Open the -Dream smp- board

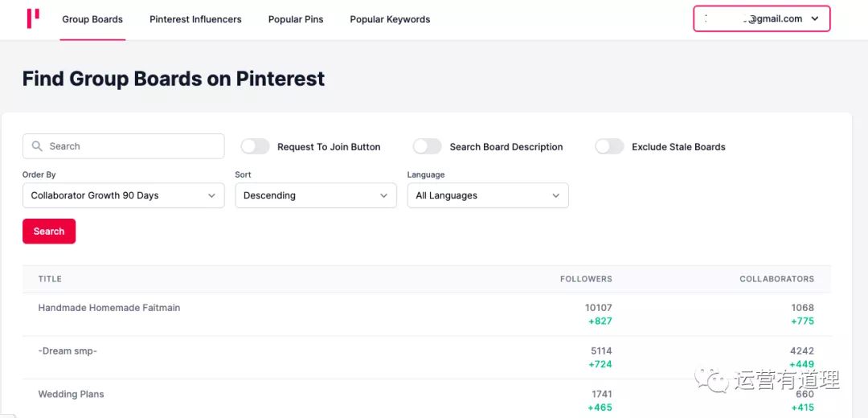[x=68, y=351]
